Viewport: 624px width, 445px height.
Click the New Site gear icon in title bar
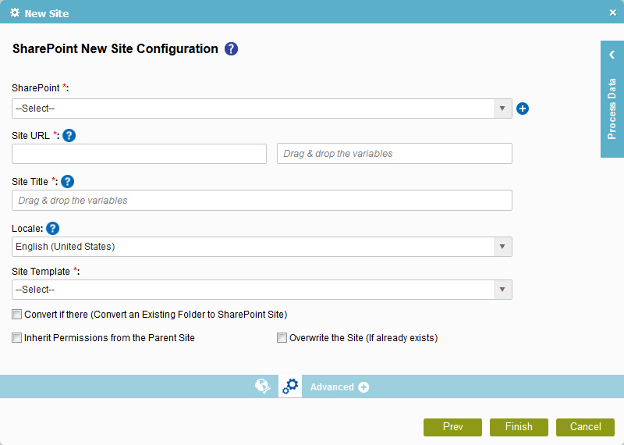tap(15, 13)
